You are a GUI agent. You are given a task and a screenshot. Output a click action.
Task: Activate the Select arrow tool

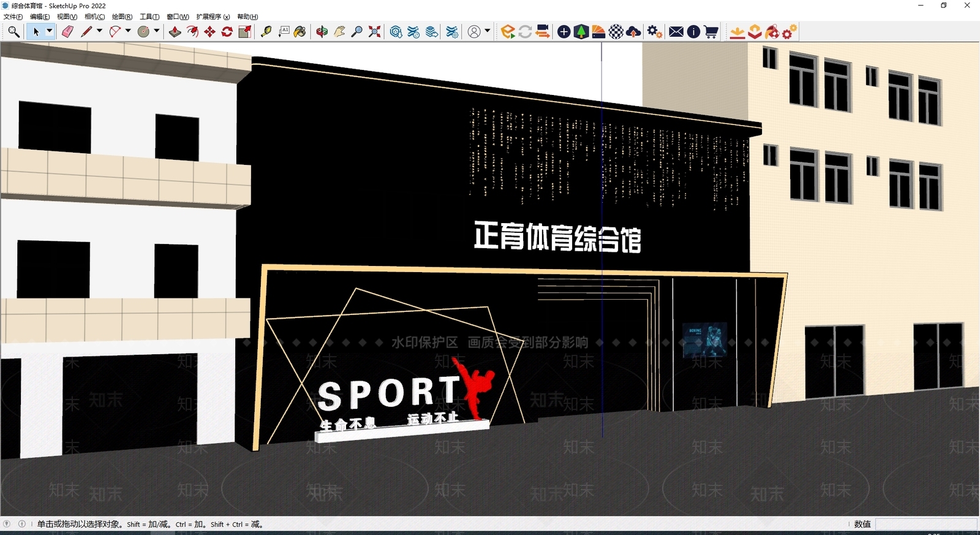click(x=36, y=31)
